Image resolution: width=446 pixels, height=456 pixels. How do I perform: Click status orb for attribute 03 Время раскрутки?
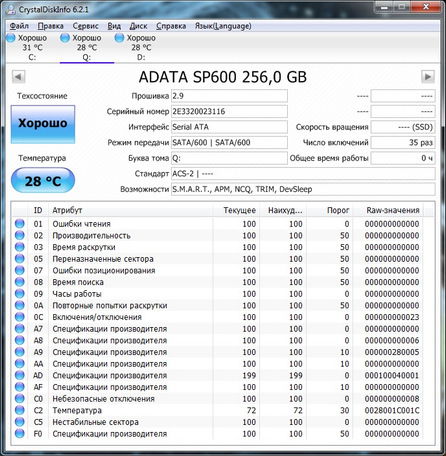coord(20,247)
